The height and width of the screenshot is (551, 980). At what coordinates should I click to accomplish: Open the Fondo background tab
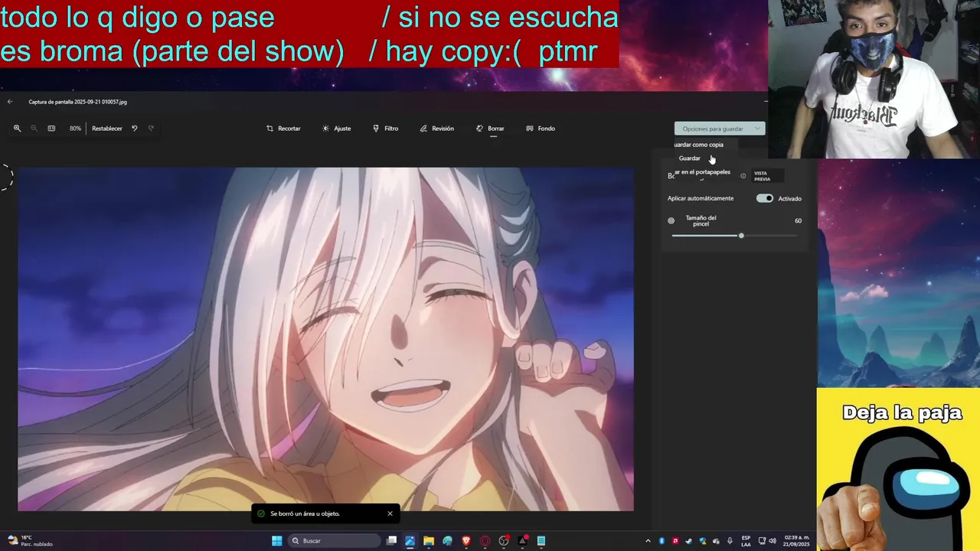click(541, 129)
